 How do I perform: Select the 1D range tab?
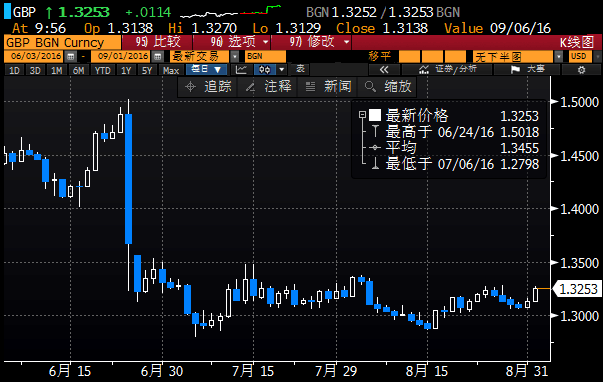coord(14,70)
